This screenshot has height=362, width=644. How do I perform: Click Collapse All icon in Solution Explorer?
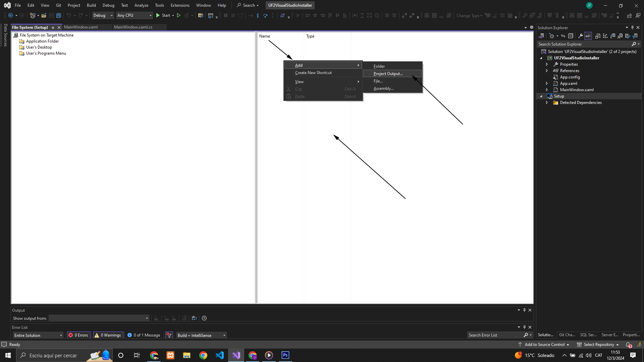coord(571,36)
